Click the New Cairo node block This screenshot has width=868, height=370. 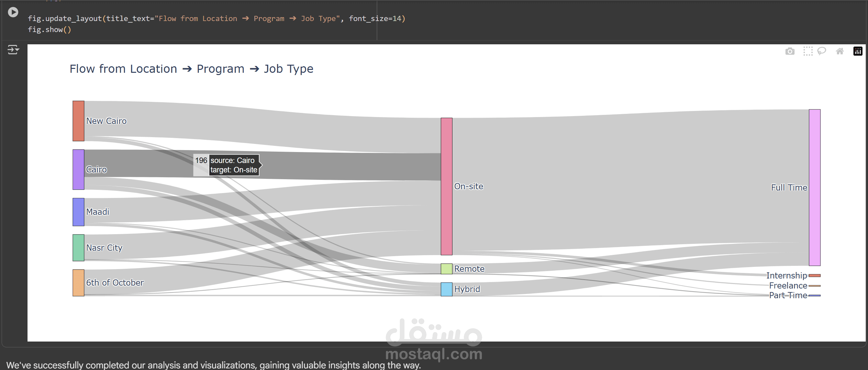tap(78, 121)
